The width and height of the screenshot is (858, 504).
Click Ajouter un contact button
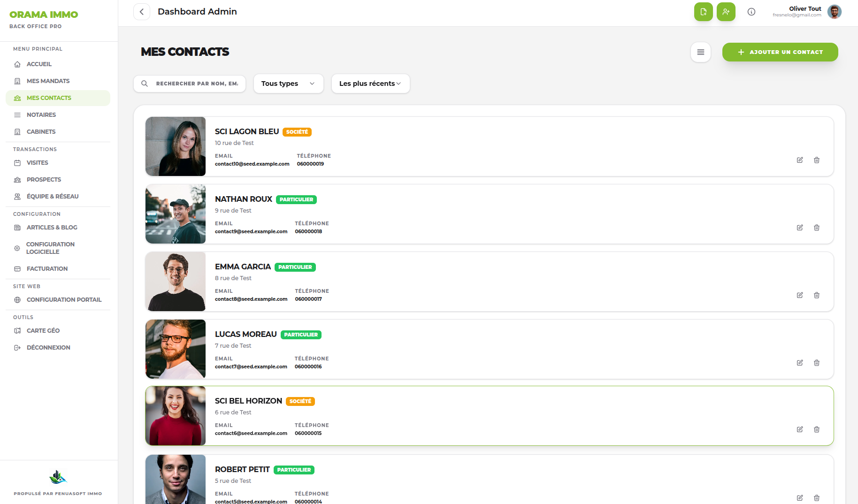(x=780, y=52)
